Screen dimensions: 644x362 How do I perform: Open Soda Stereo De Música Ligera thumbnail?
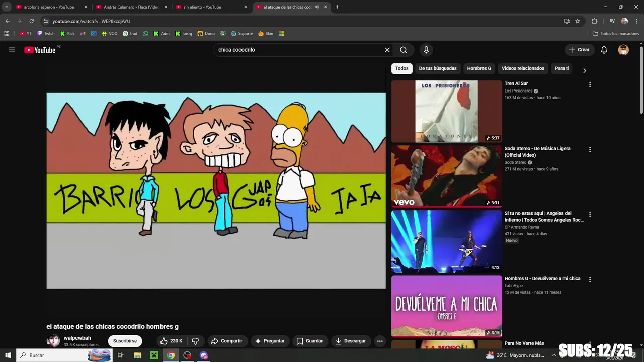point(447,176)
